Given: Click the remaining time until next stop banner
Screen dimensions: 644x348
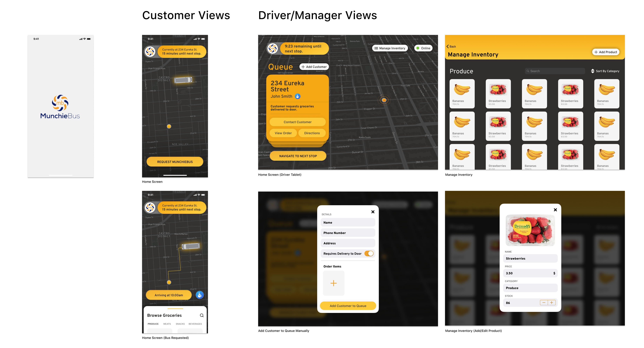Looking at the screenshot, I should pyautogui.click(x=304, y=48).
